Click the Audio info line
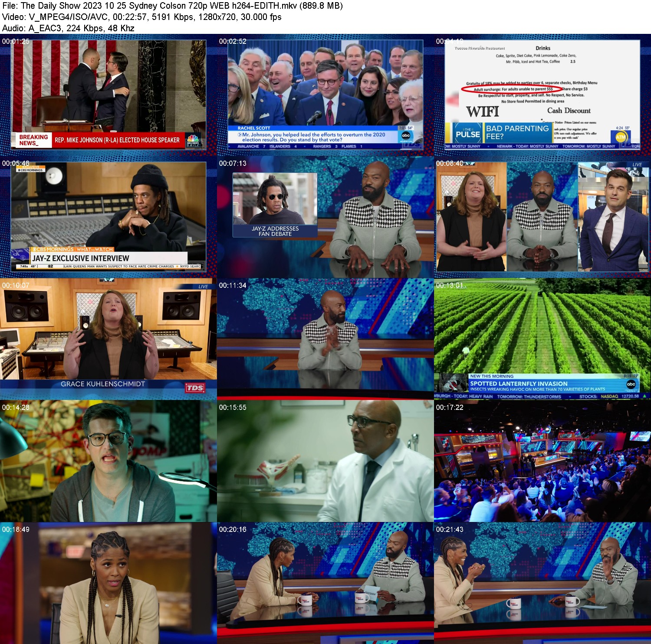The width and height of the screenshot is (651, 644). [68, 28]
